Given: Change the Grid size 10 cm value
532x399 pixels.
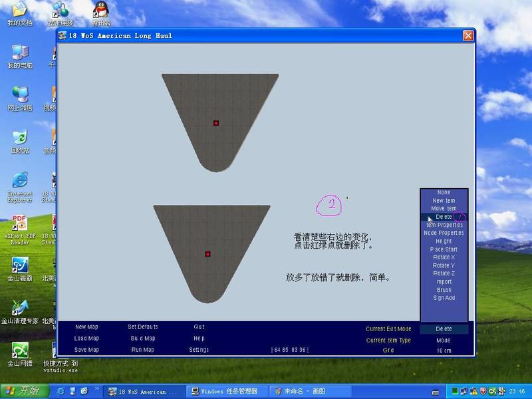Looking at the screenshot, I should click(x=444, y=350).
